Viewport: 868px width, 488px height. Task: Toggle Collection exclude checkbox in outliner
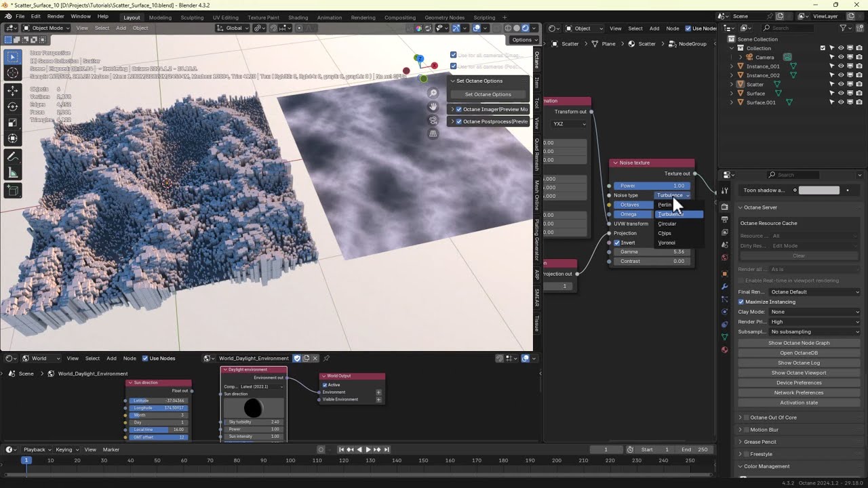[x=823, y=48]
